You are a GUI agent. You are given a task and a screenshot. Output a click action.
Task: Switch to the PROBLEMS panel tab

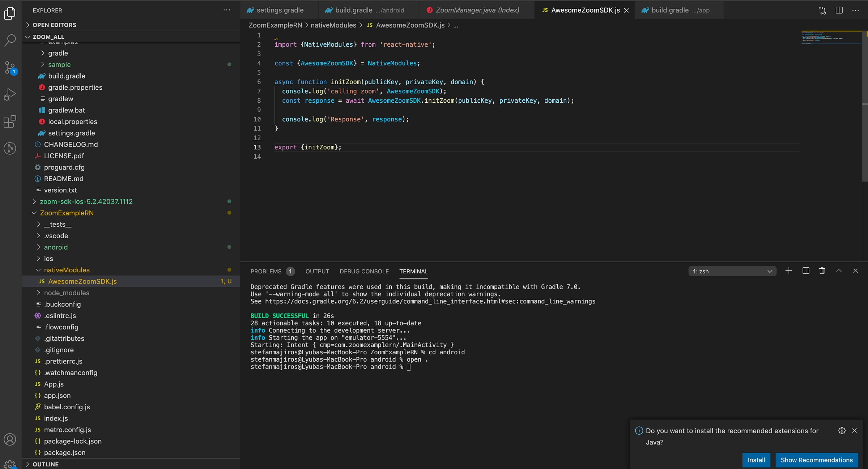pos(266,271)
